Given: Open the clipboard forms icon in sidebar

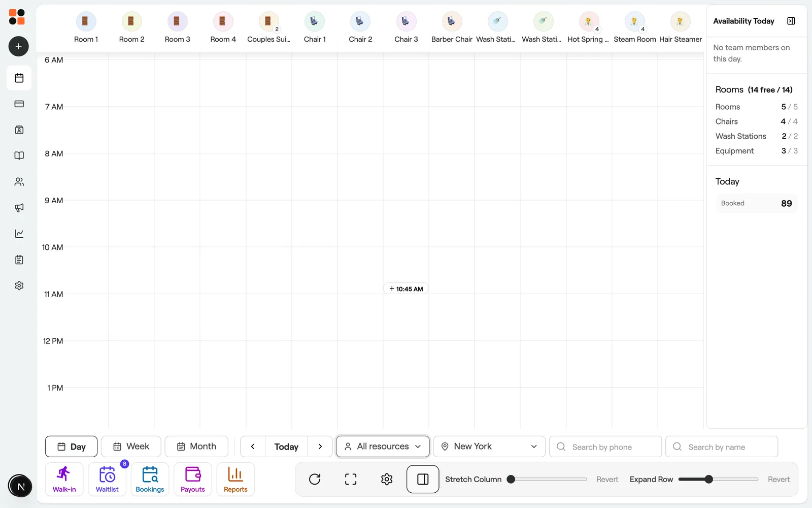Looking at the screenshot, I should [x=19, y=260].
